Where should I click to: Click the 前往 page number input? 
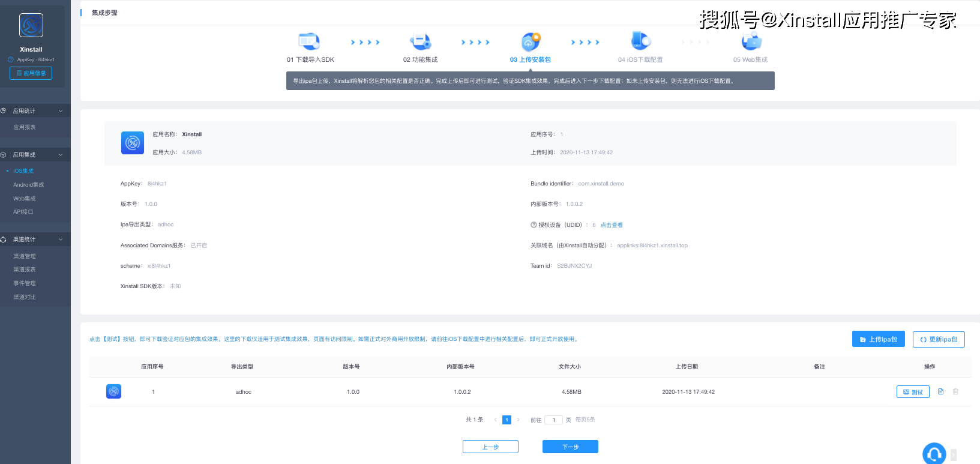tap(553, 420)
